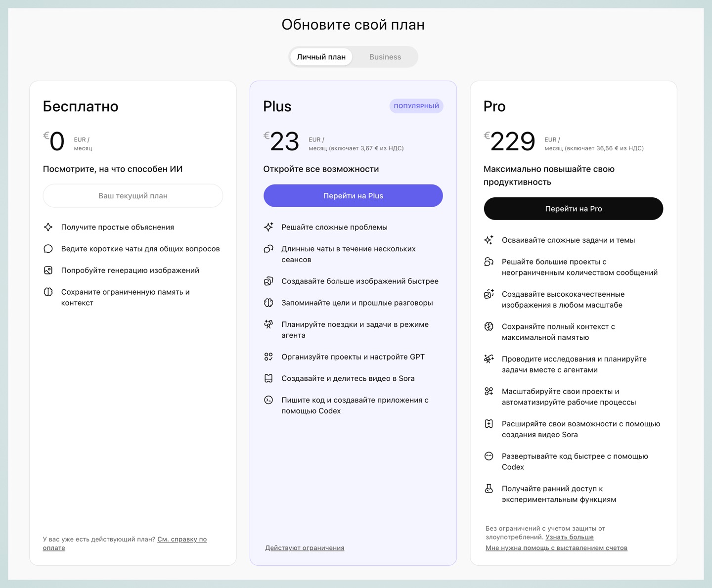Image resolution: width=712 pixels, height=588 pixels.
Task: Follow the Узнать больше link
Action: click(x=569, y=537)
